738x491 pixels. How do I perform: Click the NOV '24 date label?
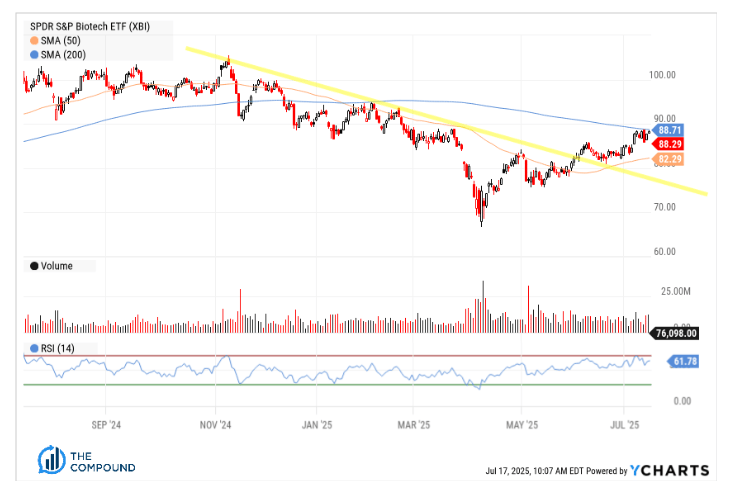point(216,425)
